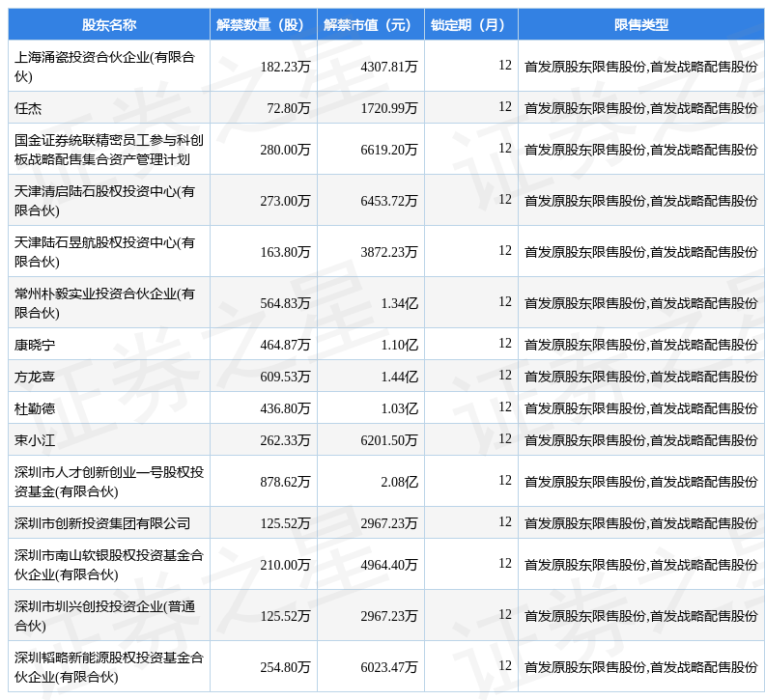Select shareholder name 杜勤德
765x700 pixels.
point(35,408)
